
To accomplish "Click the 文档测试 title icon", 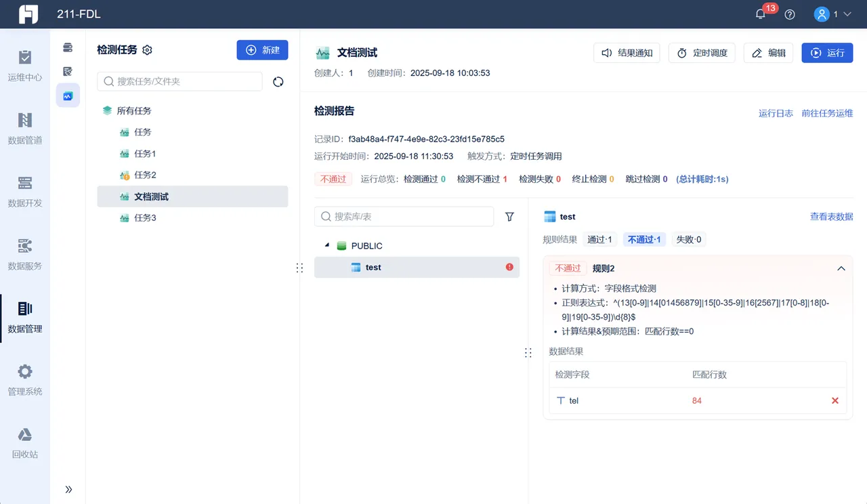I will [323, 53].
